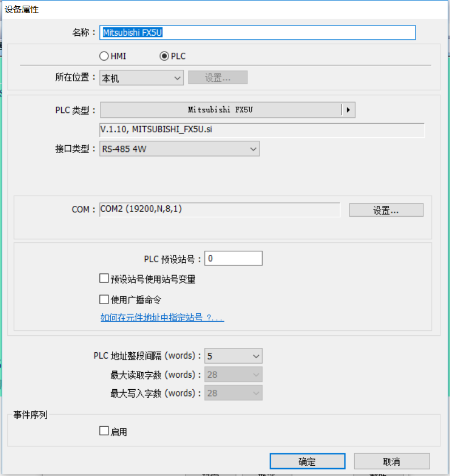Open the 如何在元件地址中指定站号 link
450x476 pixels.
(x=162, y=318)
